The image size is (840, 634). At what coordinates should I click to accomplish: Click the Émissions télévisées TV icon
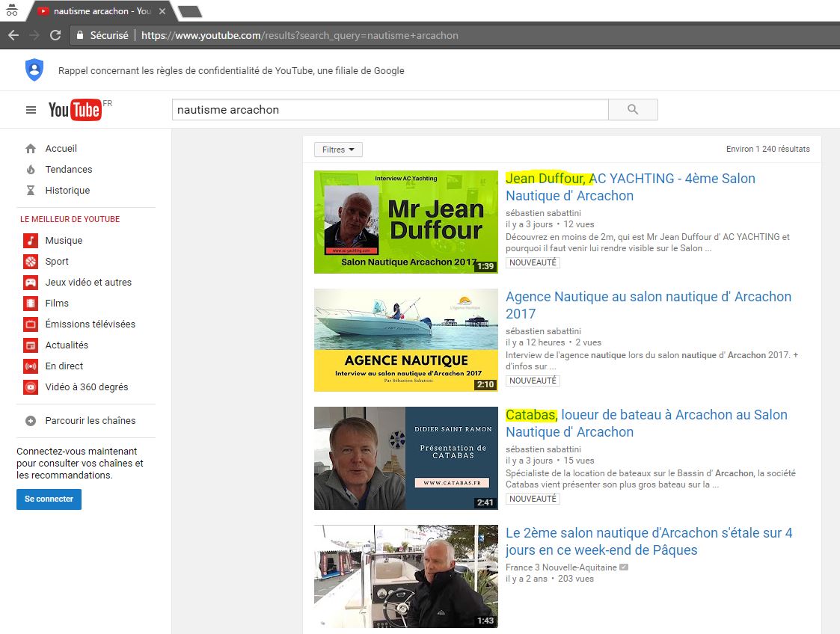tap(31, 324)
